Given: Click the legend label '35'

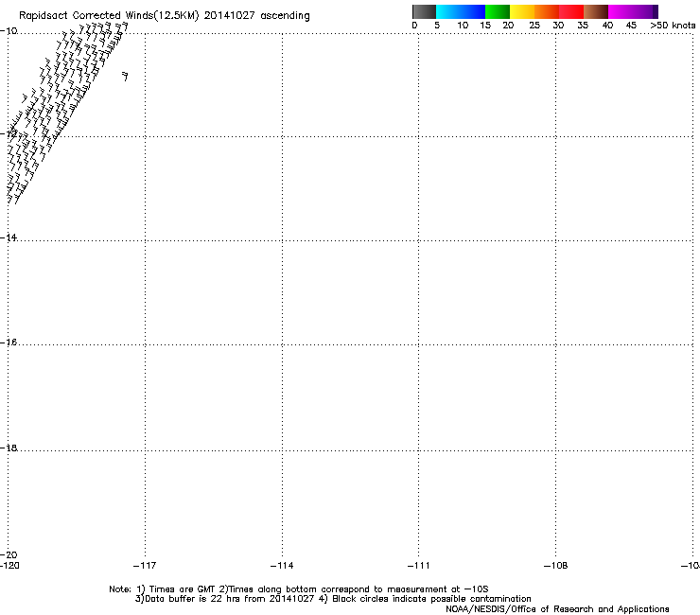Looking at the screenshot, I should tap(583, 26).
